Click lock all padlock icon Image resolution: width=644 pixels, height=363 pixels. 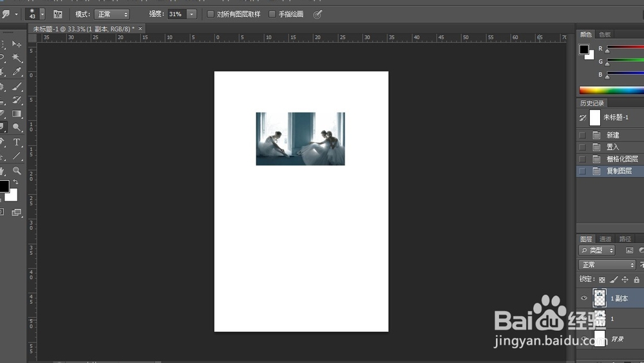636,279
